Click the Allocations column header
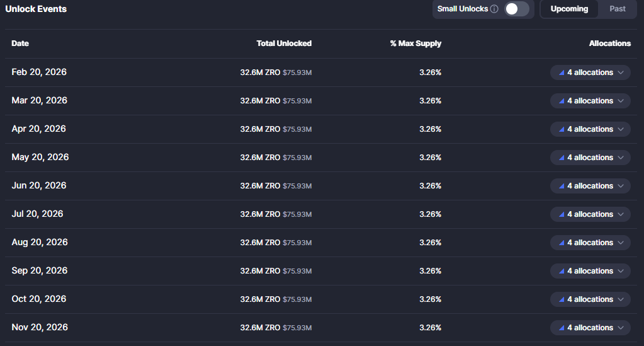 tap(609, 43)
